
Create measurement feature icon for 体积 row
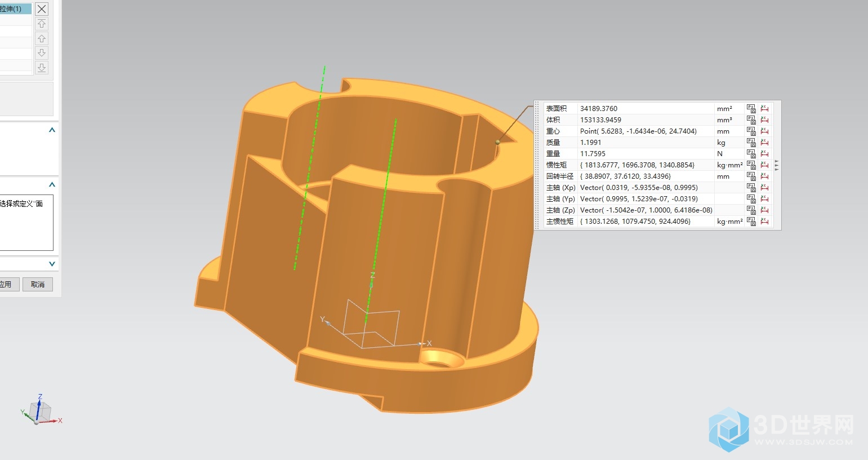(764, 120)
